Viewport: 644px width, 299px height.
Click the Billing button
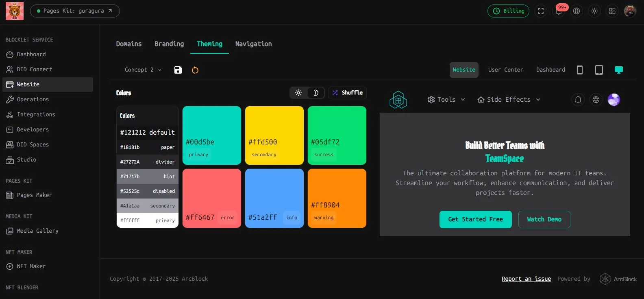[508, 11]
